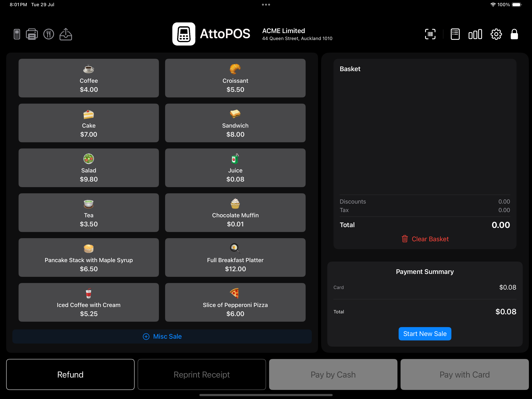Choose Pay with Card
The height and width of the screenshot is (399, 532).
point(464,374)
